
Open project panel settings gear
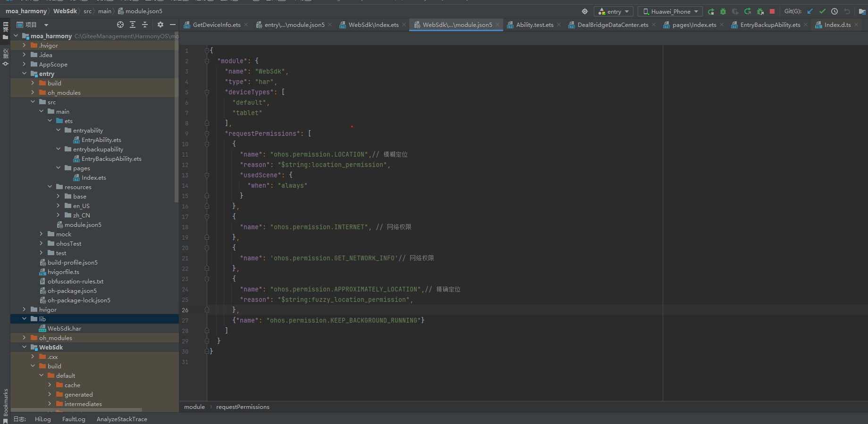(x=160, y=25)
